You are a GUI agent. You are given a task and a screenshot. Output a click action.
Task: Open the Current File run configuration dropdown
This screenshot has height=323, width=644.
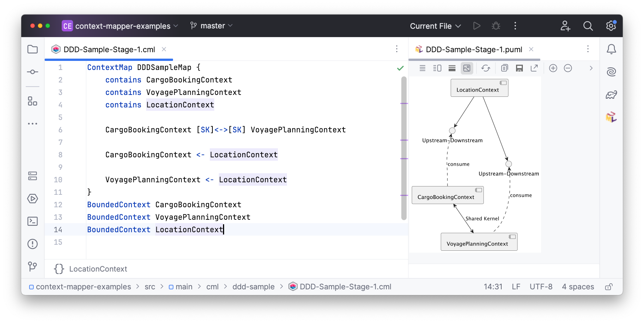point(435,26)
